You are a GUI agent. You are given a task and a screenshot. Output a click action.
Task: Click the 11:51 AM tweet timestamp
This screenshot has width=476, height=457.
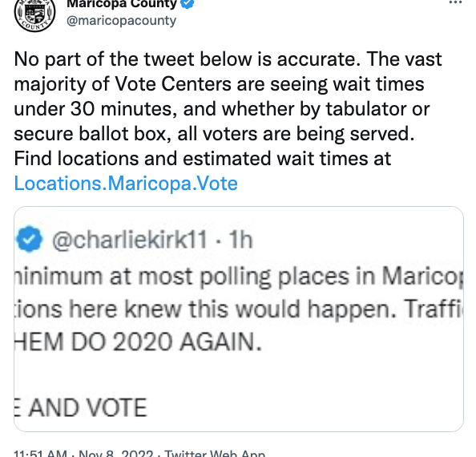(x=40, y=453)
